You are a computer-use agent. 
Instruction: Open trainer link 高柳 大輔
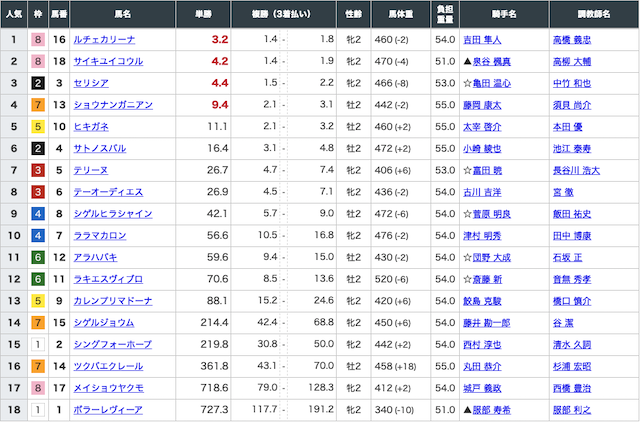pos(572,62)
